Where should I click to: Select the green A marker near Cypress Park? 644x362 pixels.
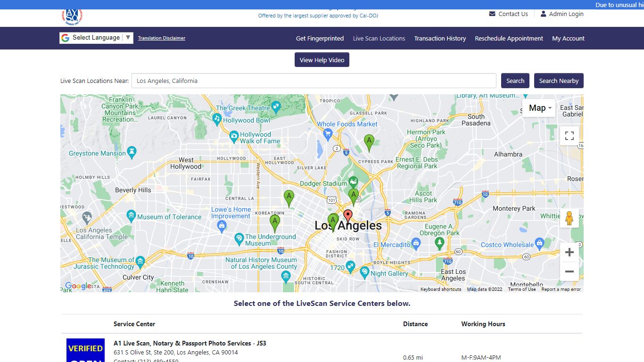click(369, 143)
